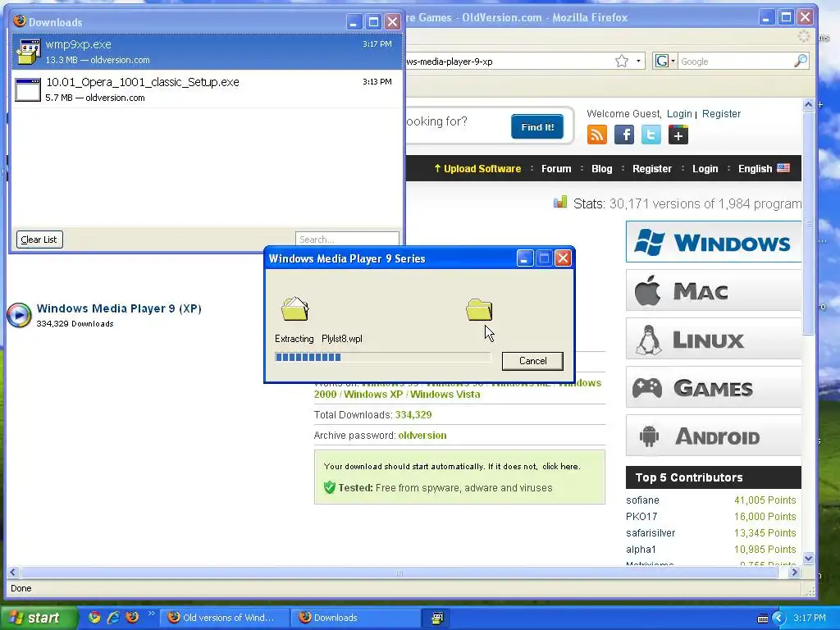Expand hidden system tray icons
Viewport: 840px width, 630px height.
pyautogui.click(x=778, y=619)
